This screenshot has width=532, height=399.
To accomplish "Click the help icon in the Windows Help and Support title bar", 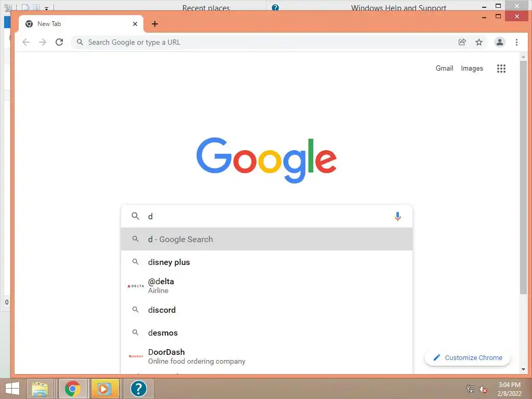I will pyautogui.click(x=275, y=7).
